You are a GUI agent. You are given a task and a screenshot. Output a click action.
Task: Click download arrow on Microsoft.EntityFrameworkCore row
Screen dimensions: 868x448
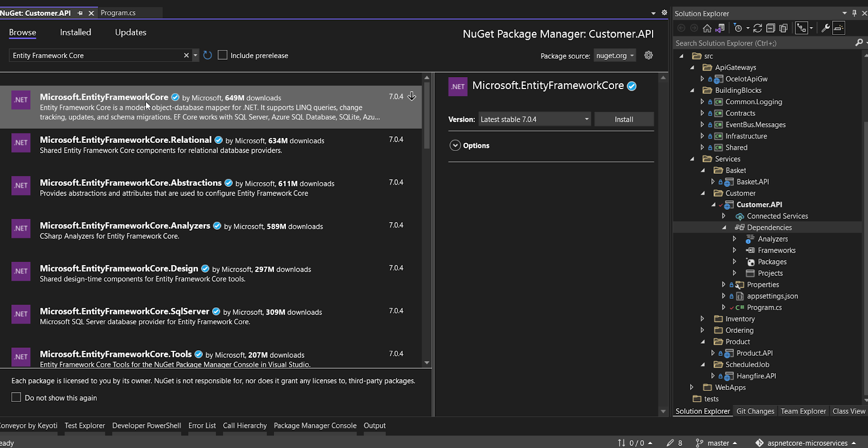(x=412, y=97)
